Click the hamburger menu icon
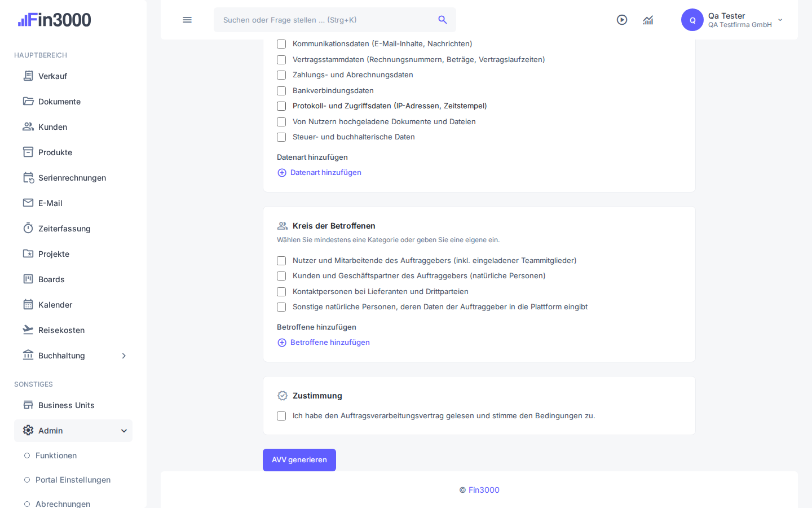Viewport: 812px width, 508px height. [187, 20]
